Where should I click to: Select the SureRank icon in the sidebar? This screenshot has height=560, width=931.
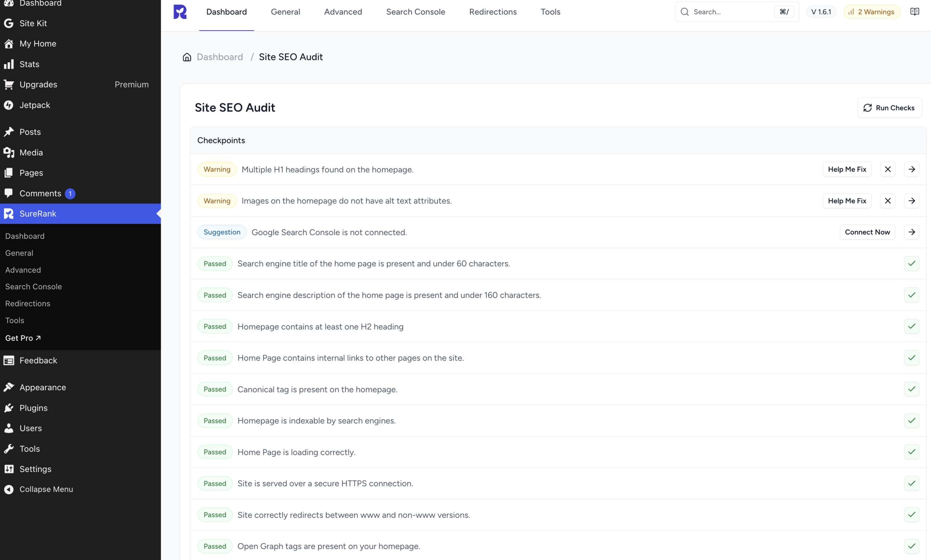(8, 214)
